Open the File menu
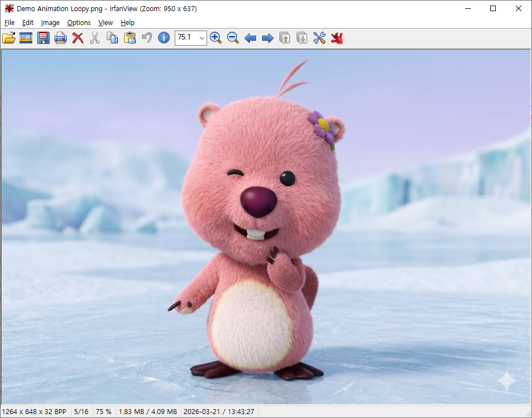532x418 pixels. tap(9, 23)
